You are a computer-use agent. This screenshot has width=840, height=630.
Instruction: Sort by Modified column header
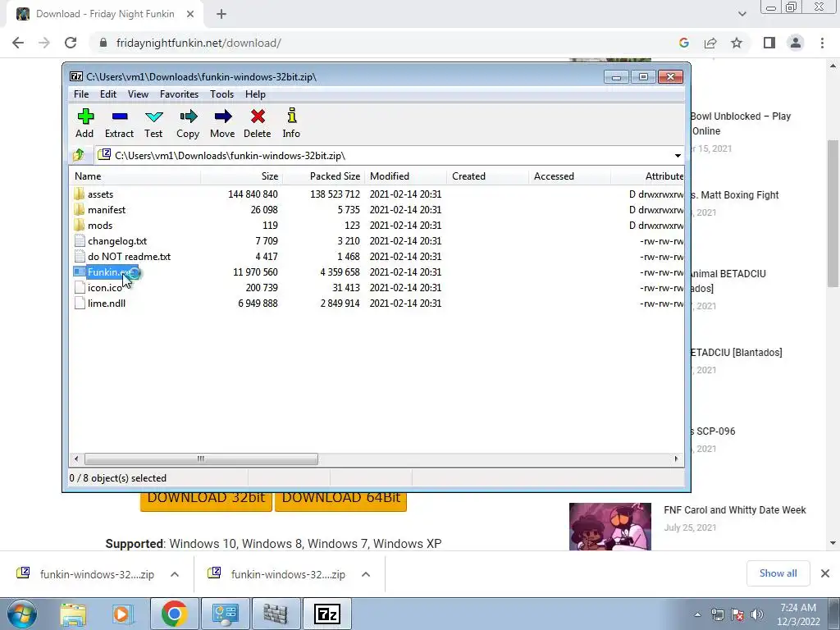click(x=405, y=176)
